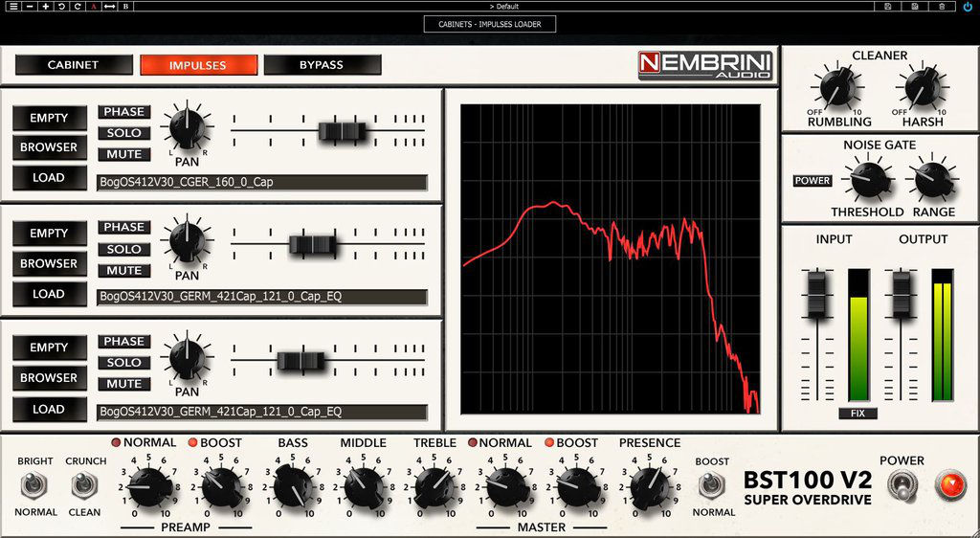This screenshot has height=538, width=980.
Task: Click the trash delete-preset icon
Action: point(942,7)
